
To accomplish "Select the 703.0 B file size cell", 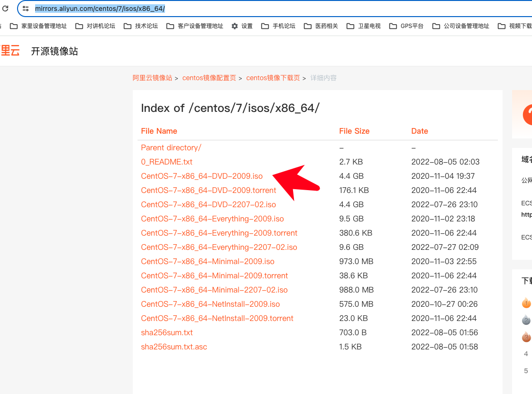I will pos(353,333).
